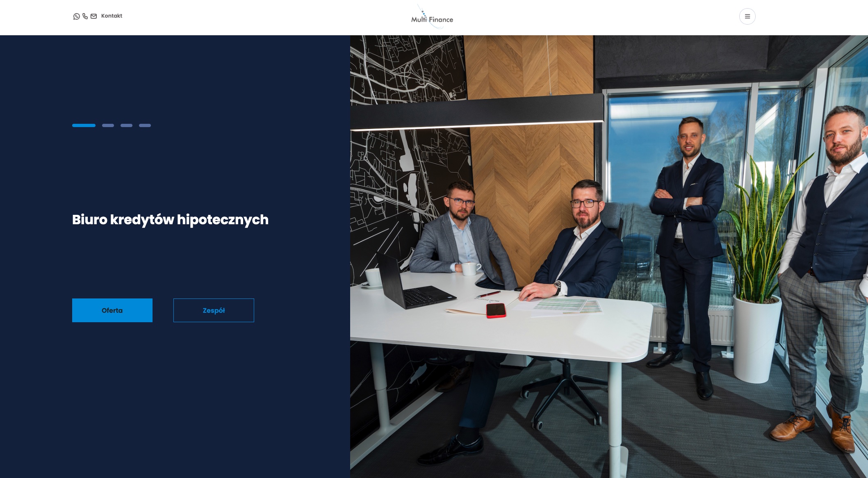Switch to the third slide indicator
This screenshot has height=478, width=868.
(x=126, y=125)
